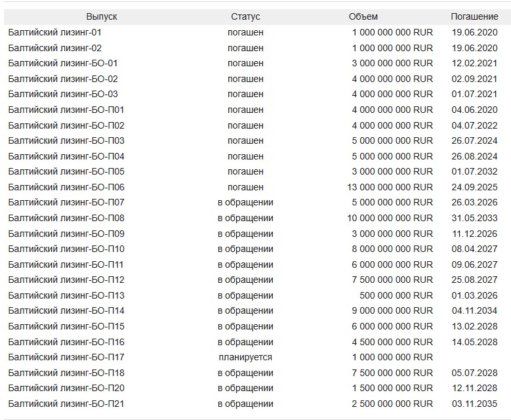Screen dimensions: 511x420
Task: Click the Статус column header
Action: coord(245,16)
